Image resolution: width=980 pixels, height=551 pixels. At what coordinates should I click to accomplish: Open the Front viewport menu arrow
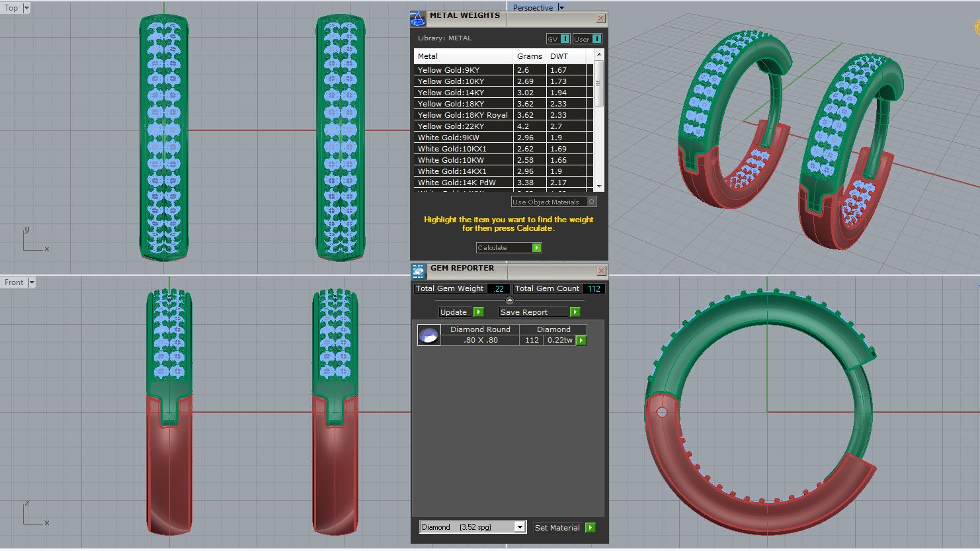coord(32,282)
